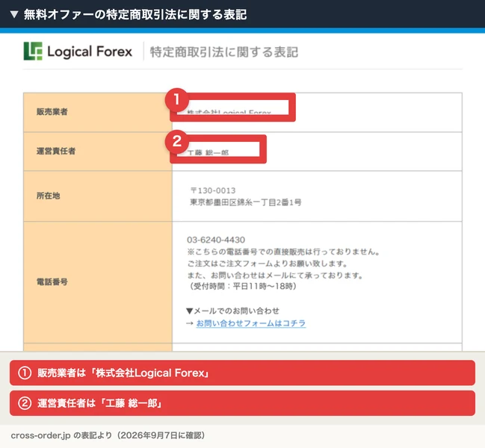
Task: Select the cross-order.jp の表記より caption
Action: pyautogui.click(x=108, y=435)
